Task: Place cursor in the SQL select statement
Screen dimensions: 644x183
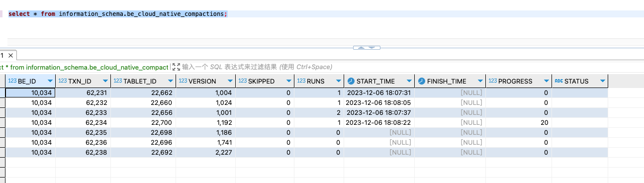Action: [x=118, y=14]
